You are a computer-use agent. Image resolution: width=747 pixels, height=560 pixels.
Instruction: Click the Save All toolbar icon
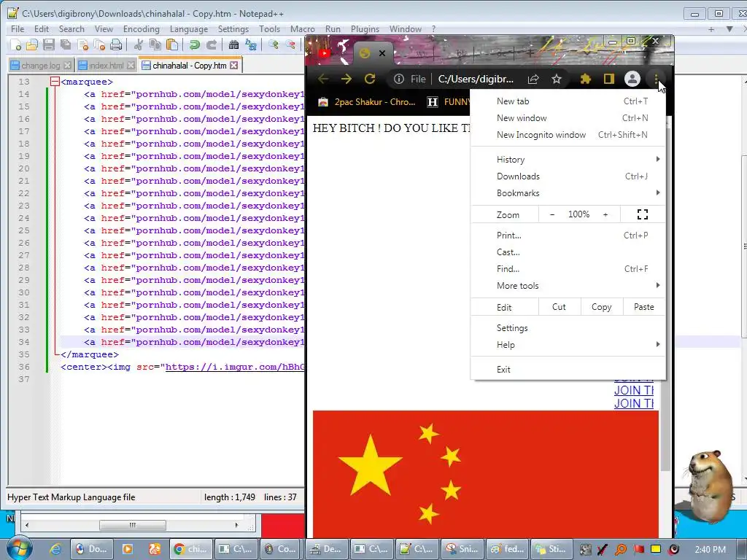65,45
